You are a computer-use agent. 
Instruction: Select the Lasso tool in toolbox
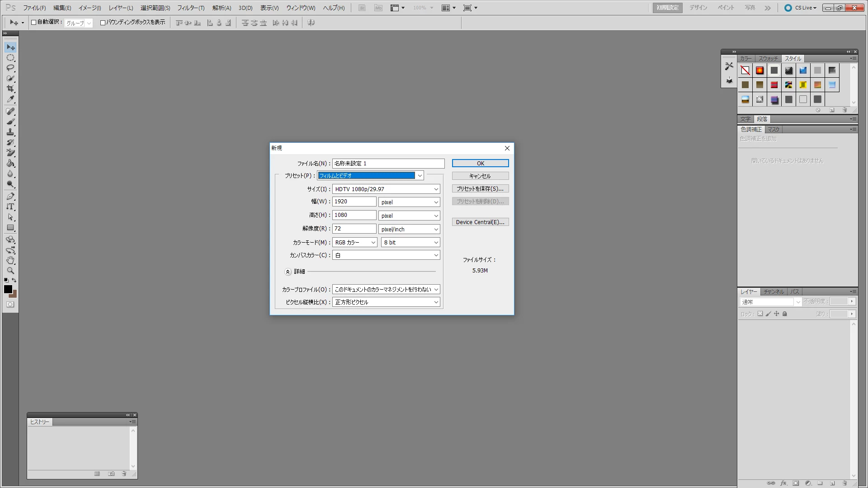click(10, 68)
